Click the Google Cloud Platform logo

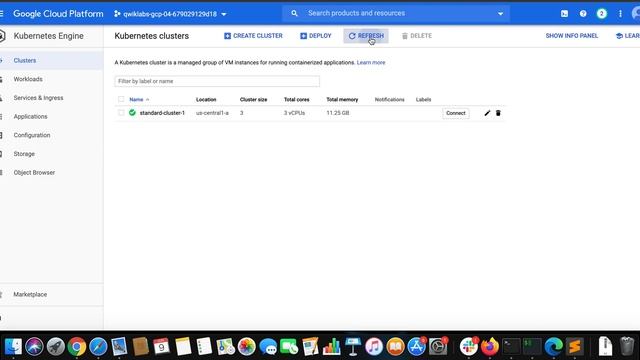point(58,14)
